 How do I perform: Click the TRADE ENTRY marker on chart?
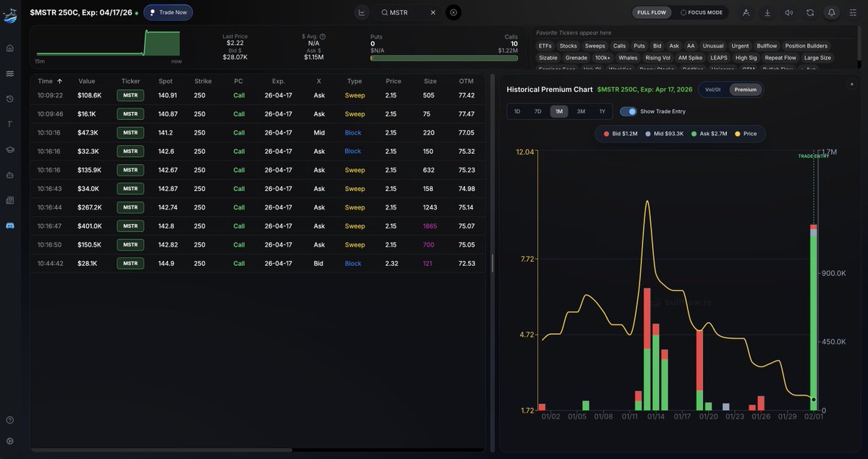(814, 156)
